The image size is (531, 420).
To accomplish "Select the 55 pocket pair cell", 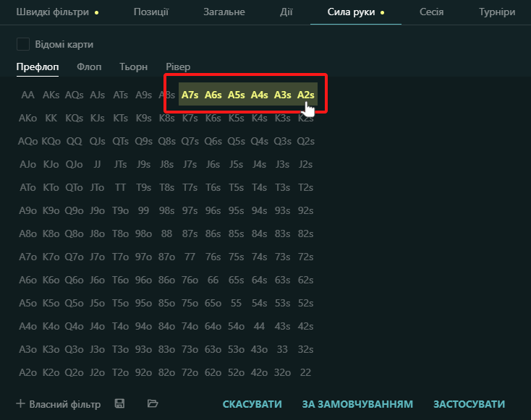I will pyautogui.click(x=236, y=303).
